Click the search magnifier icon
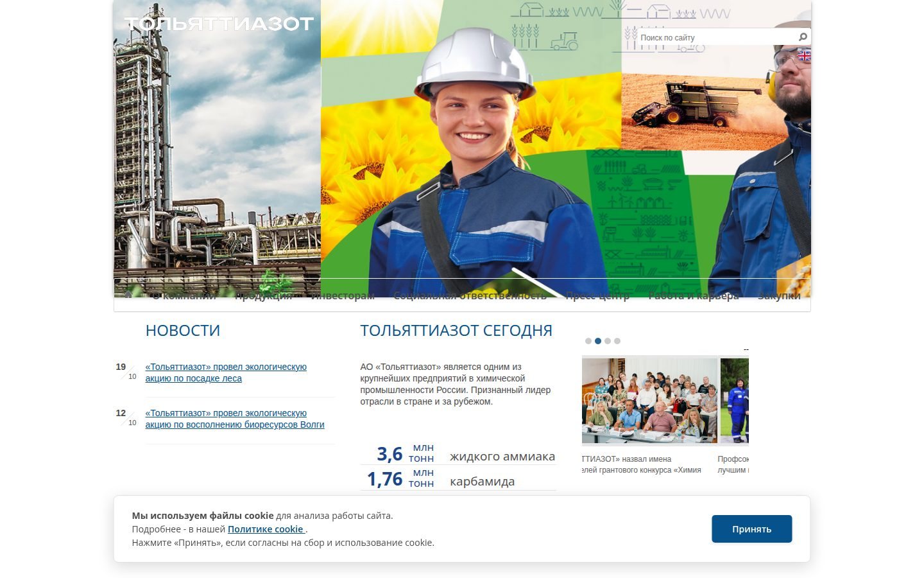Screen dimensions: 924x578 (802, 37)
